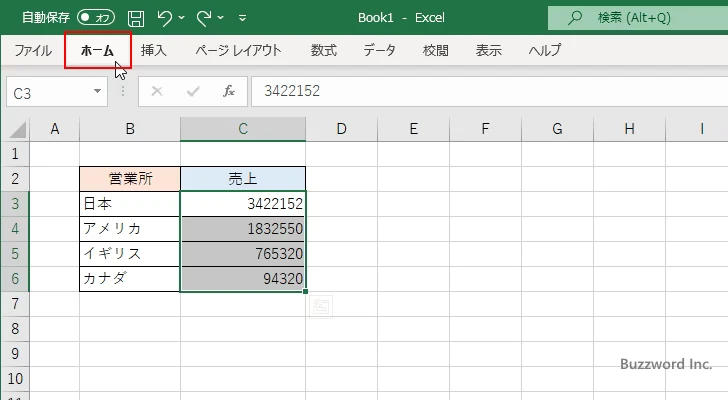Select row 10 header
This screenshot has width=728, height=400.
point(15,379)
